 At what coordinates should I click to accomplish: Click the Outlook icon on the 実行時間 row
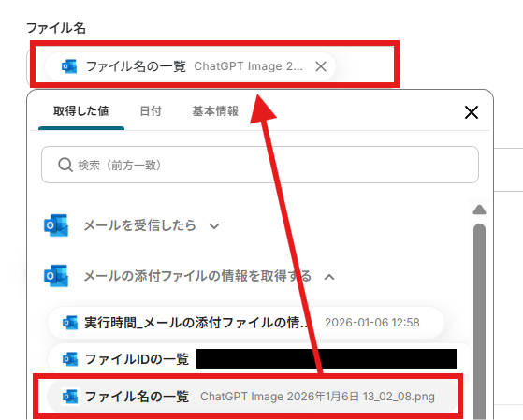(70, 323)
